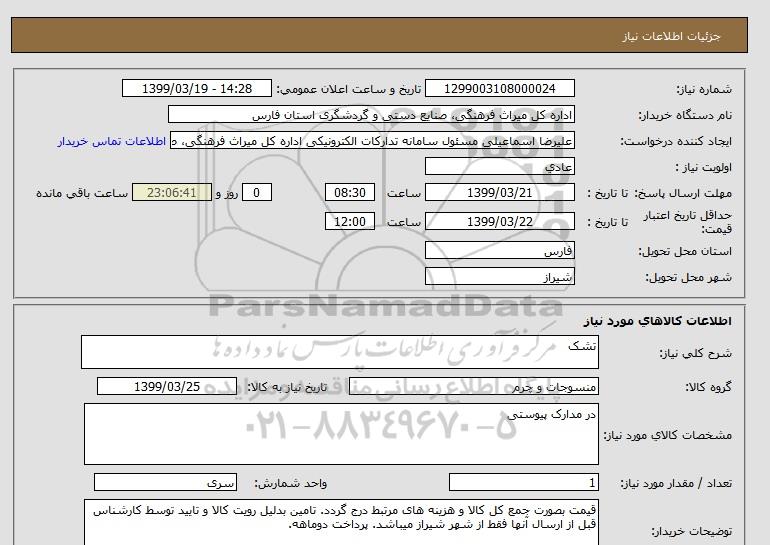Click the price validity time 12:00
The width and height of the screenshot is (770, 545).
350,221
